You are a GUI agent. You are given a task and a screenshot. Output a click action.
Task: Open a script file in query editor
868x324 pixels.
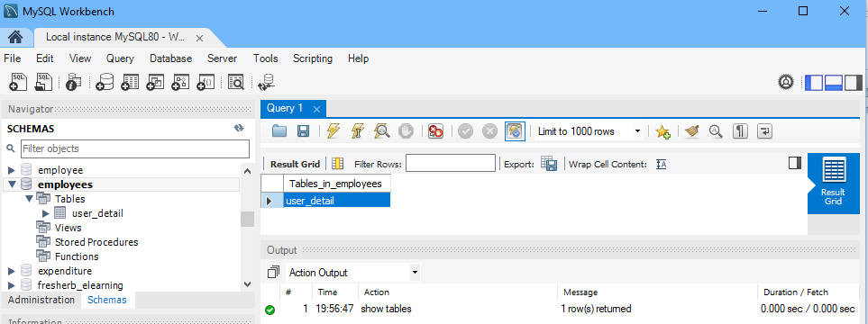279,131
